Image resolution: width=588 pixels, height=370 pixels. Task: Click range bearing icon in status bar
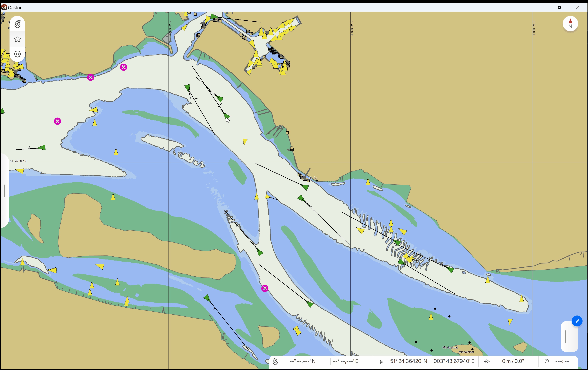pos(487,361)
